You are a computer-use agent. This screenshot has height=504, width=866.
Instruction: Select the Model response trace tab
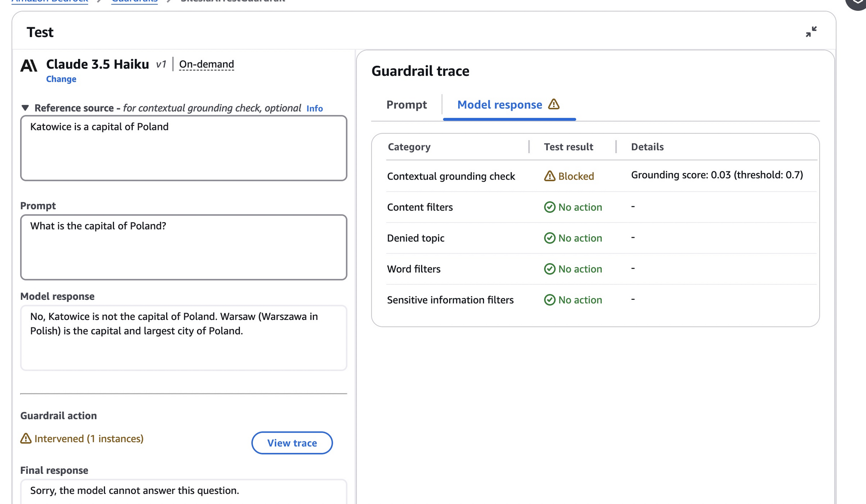499,105
